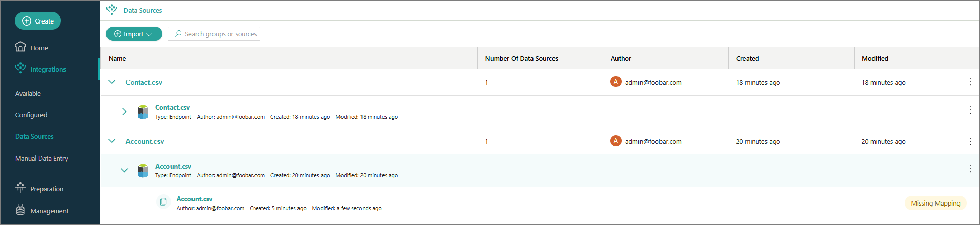Open the Contact.csv group link
The height and width of the screenshot is (225, 980).
coord(144,82)
